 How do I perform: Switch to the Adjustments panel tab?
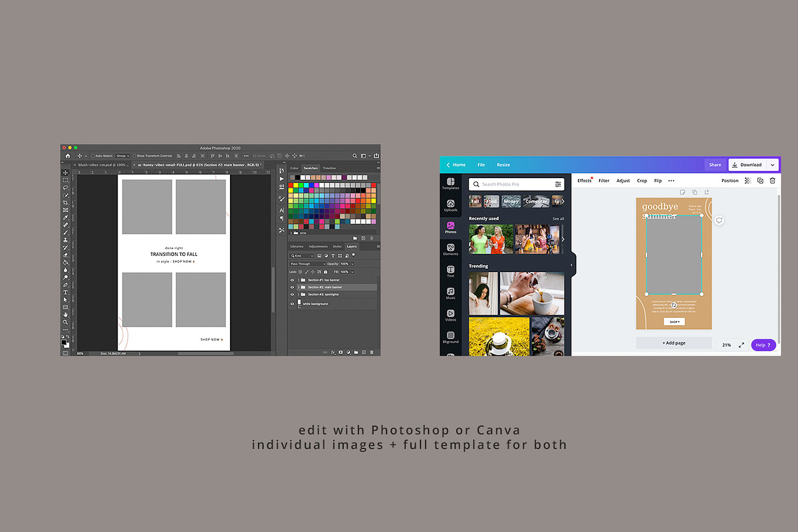click(x=318, y=246)
